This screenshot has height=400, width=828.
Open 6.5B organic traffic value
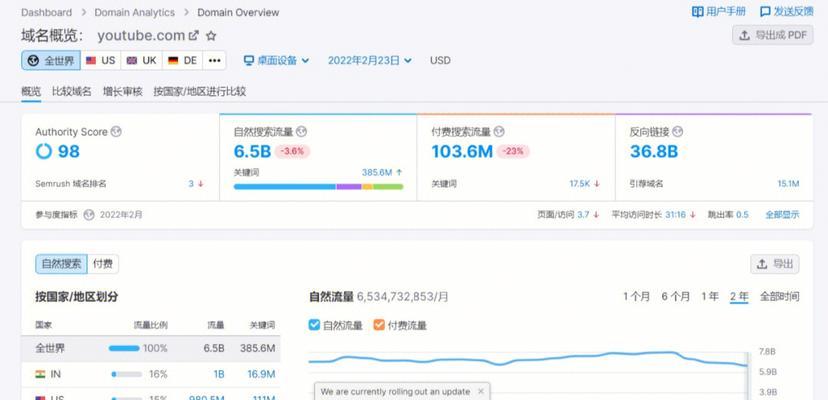pos(252,152)
